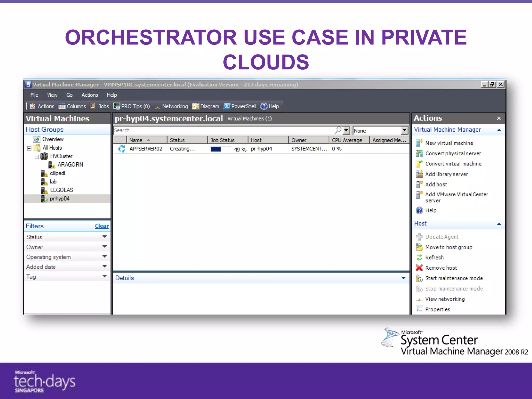Open the View menu
This screenshot has height=399, width=532.
(x=52, y=95)
